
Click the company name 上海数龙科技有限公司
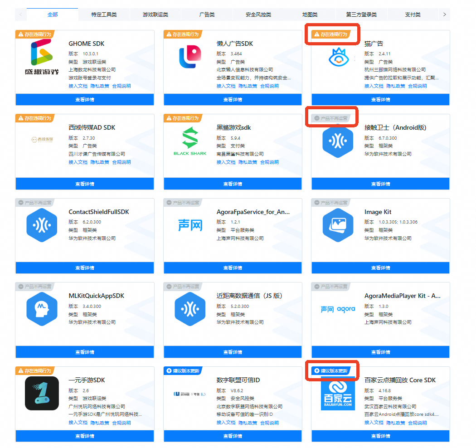[x=92, y=70]
